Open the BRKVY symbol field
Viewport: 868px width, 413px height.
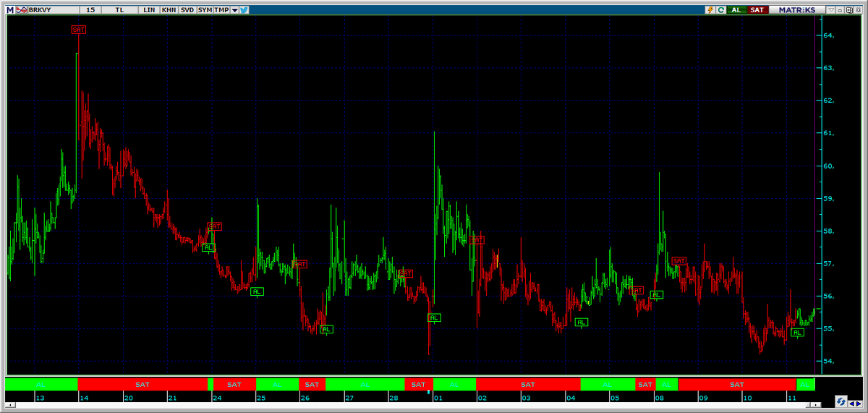pos(54,10)
